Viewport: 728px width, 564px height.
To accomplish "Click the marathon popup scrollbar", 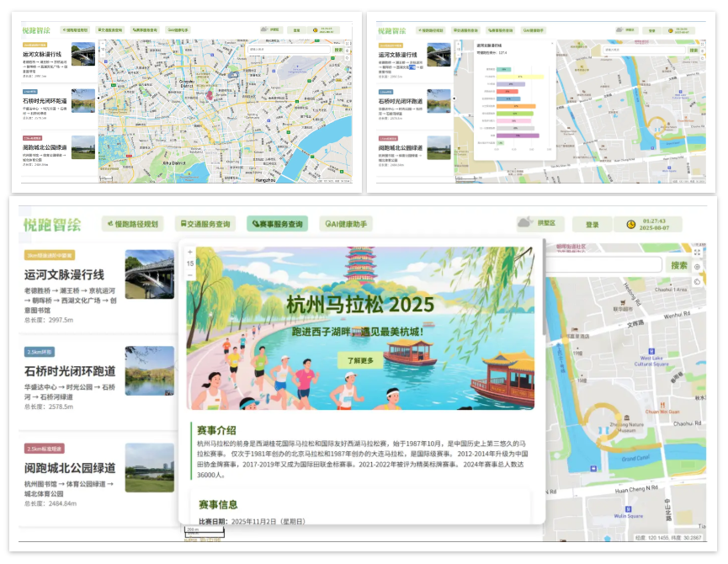I will pos(544,288).
